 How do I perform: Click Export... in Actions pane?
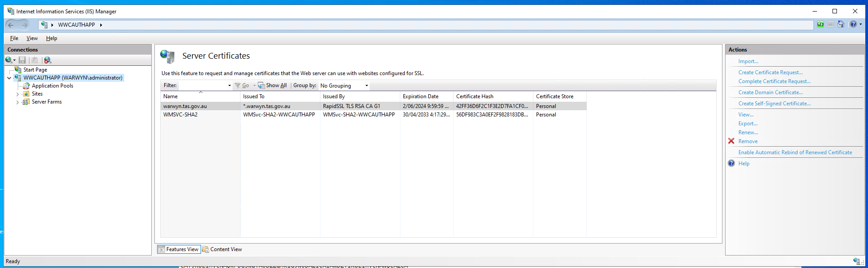point(748,124)
